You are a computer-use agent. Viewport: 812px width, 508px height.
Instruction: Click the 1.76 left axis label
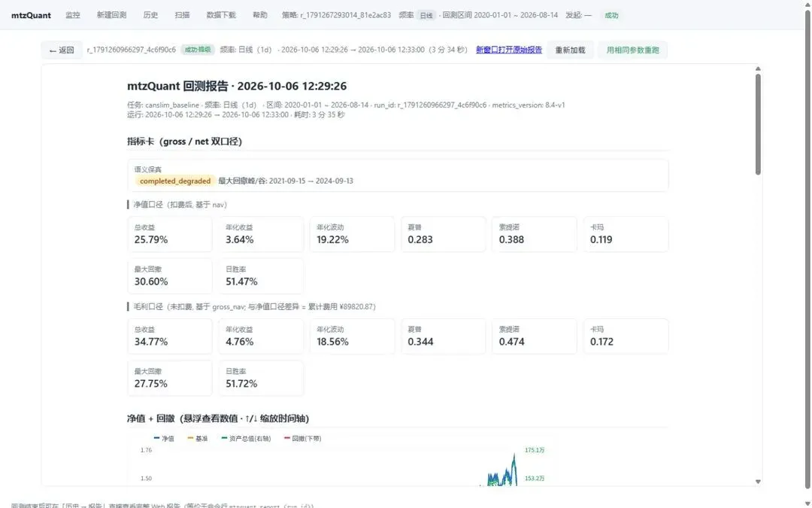[146, 450]
